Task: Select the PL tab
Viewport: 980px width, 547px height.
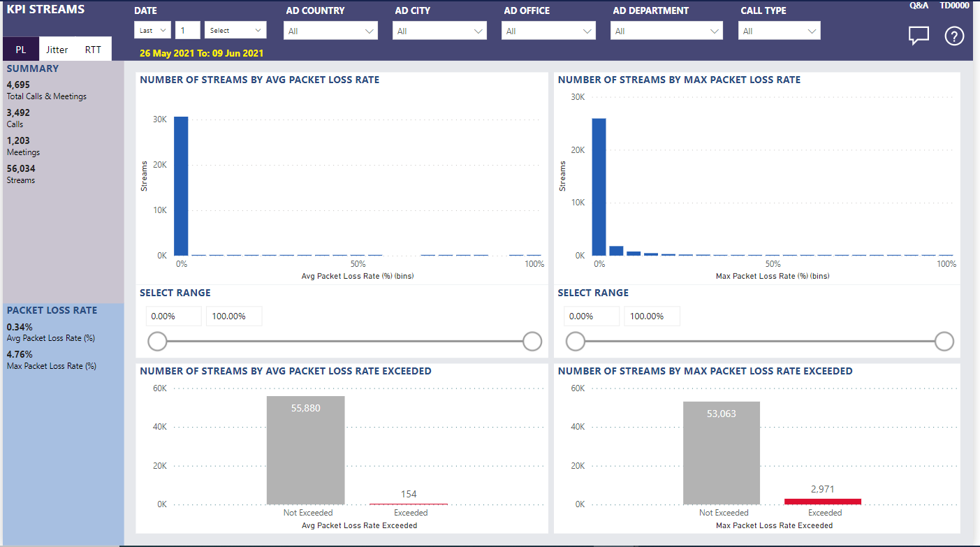Action: tap(20, 49)
